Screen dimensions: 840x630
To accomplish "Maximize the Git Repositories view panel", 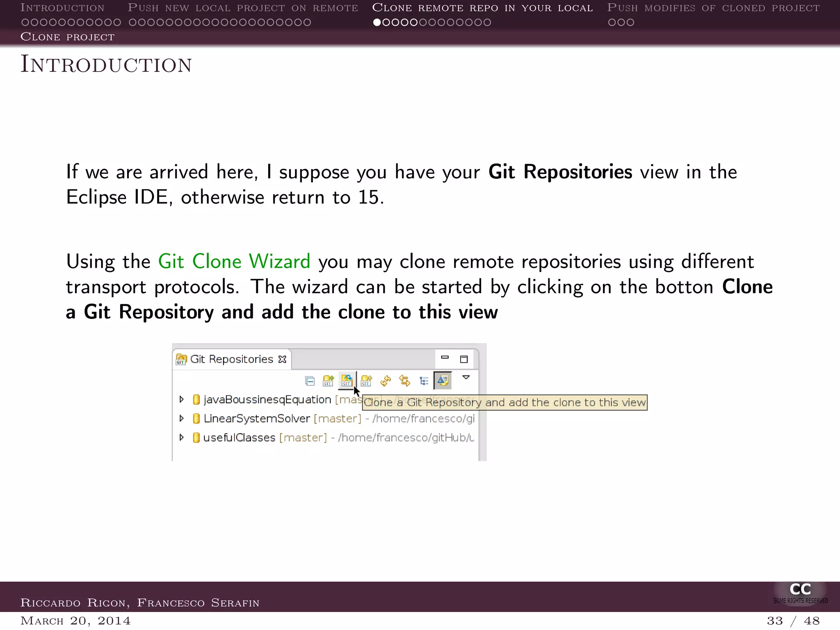I will coord(464,359).
